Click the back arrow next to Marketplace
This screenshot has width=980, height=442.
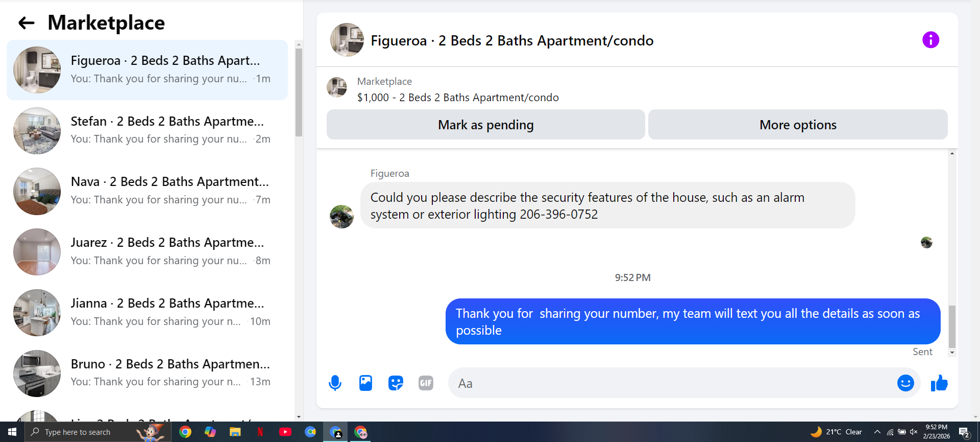26,23
